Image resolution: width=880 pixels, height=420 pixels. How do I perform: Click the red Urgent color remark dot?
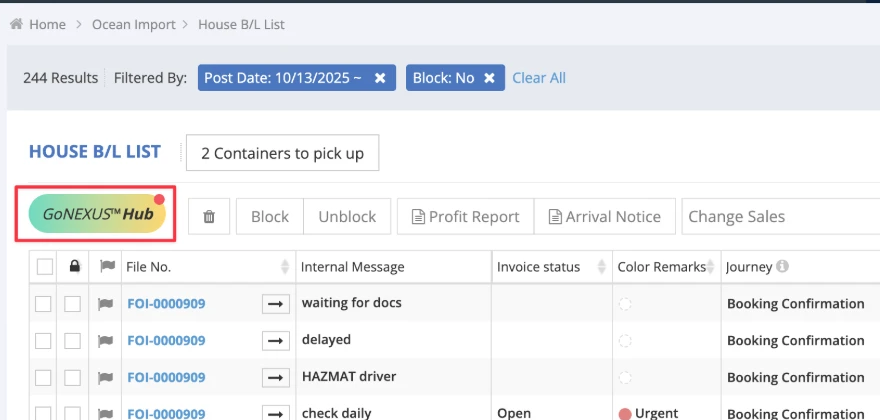tap(625, 414)
